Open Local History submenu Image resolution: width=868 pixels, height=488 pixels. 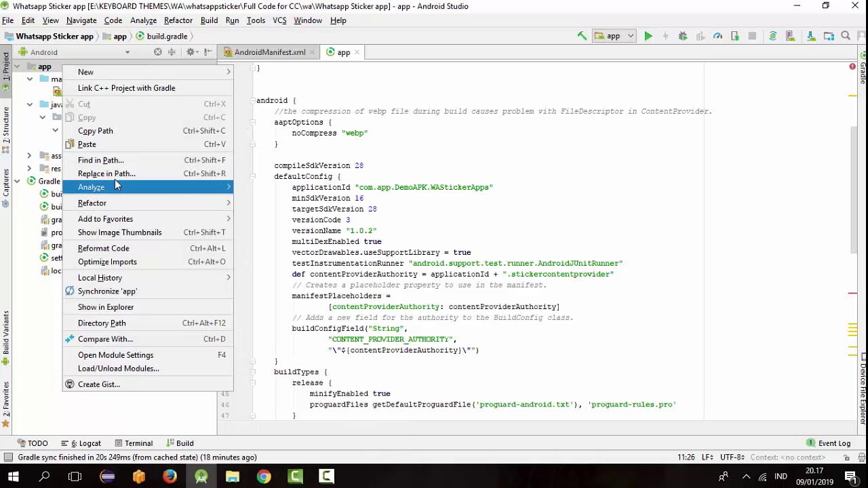[148, 278]
